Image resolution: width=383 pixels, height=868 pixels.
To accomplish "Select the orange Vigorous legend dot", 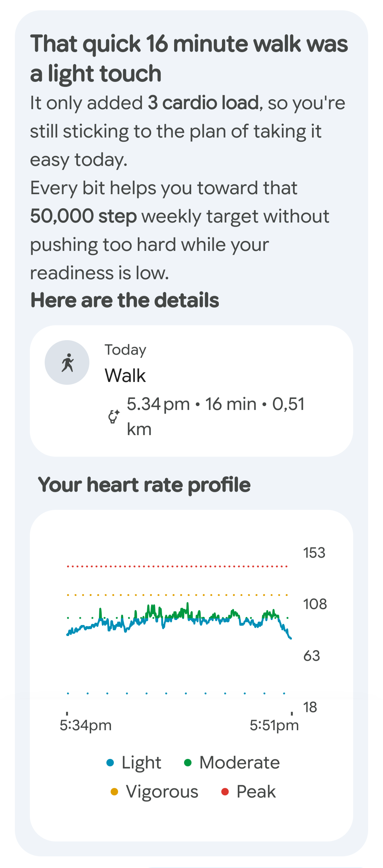I will 114,791.
